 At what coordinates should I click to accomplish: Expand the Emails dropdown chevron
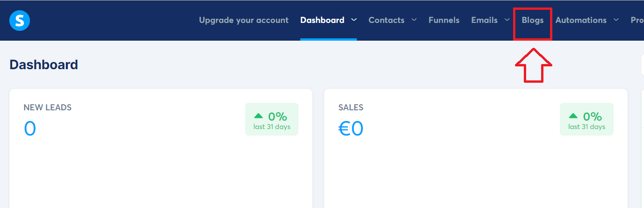(507, 20)
